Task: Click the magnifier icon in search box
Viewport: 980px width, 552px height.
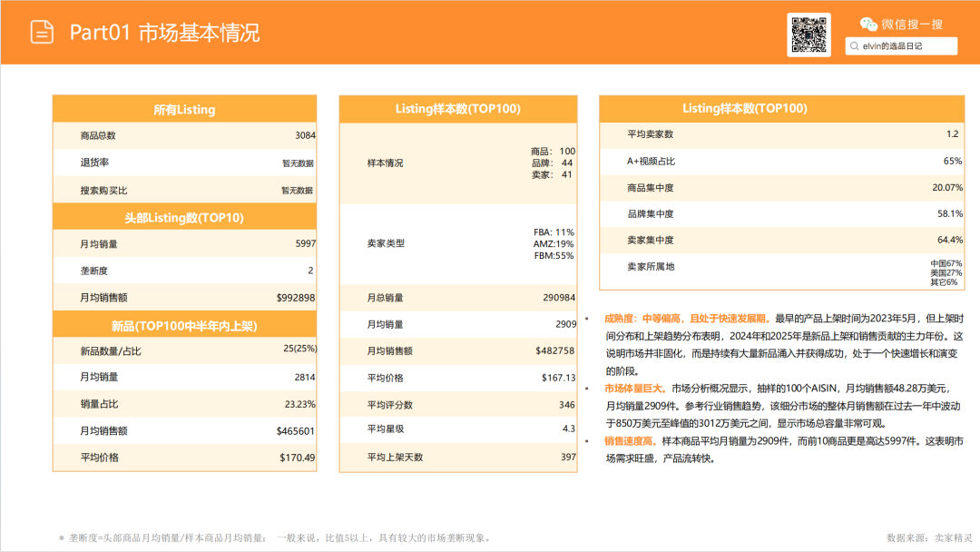Action: [x=853, y=45]
